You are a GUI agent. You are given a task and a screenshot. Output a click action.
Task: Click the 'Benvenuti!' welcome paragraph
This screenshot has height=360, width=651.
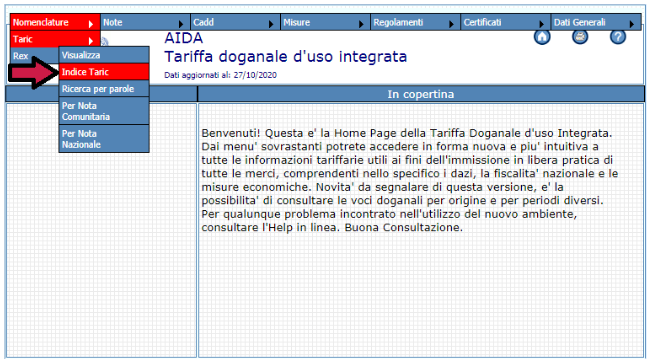tap(410, 181)
